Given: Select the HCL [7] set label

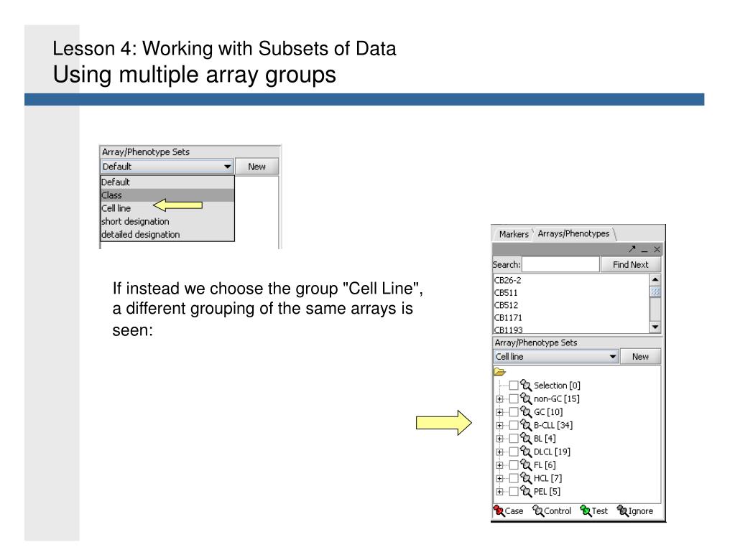Looking at the screenshot, I should [x=548, y=478].
